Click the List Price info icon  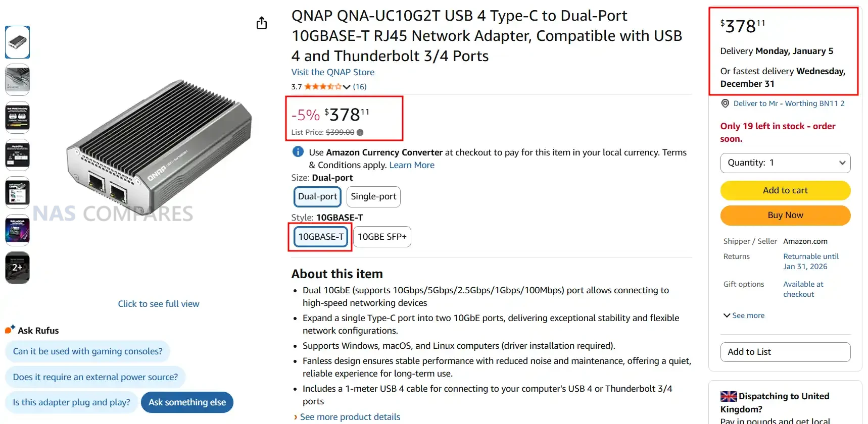(360, 133)
